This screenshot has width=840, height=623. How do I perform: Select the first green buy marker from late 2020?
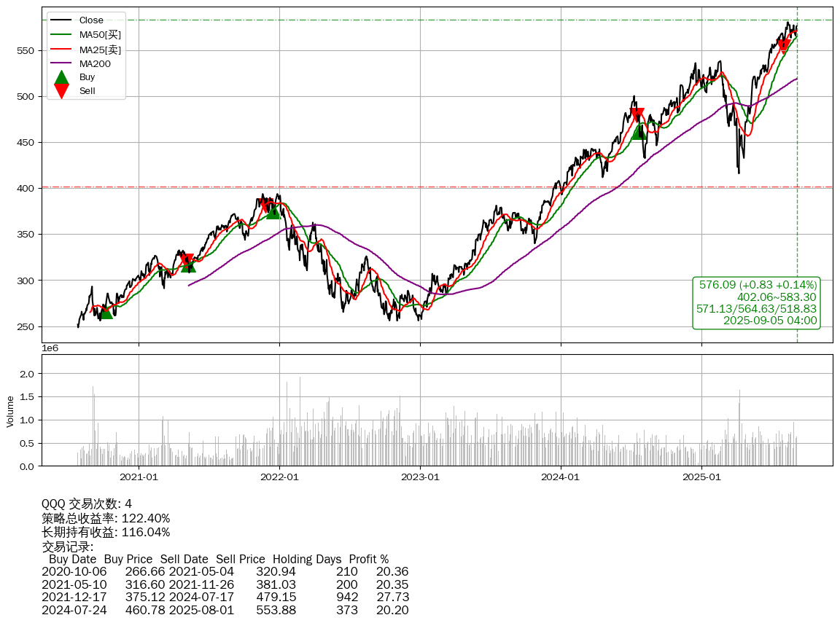coord(106,312)
